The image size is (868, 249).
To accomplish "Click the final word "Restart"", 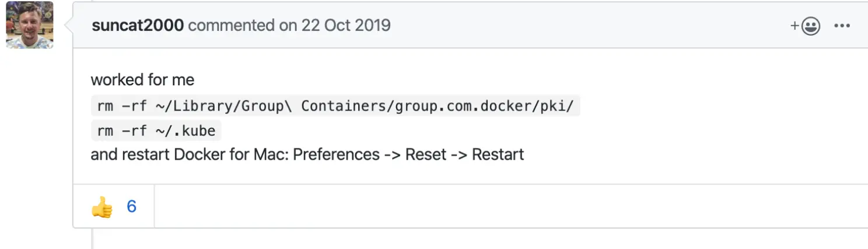I will pos(498,155).
